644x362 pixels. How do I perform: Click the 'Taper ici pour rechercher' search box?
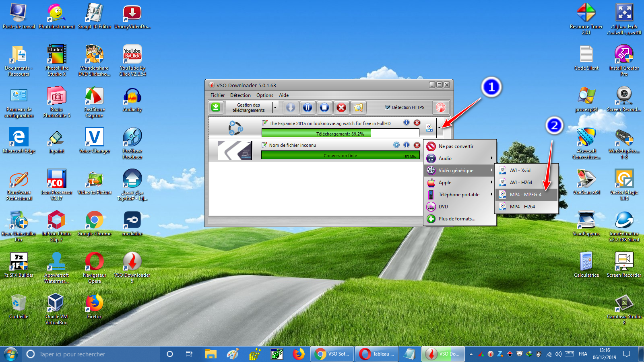91,354
